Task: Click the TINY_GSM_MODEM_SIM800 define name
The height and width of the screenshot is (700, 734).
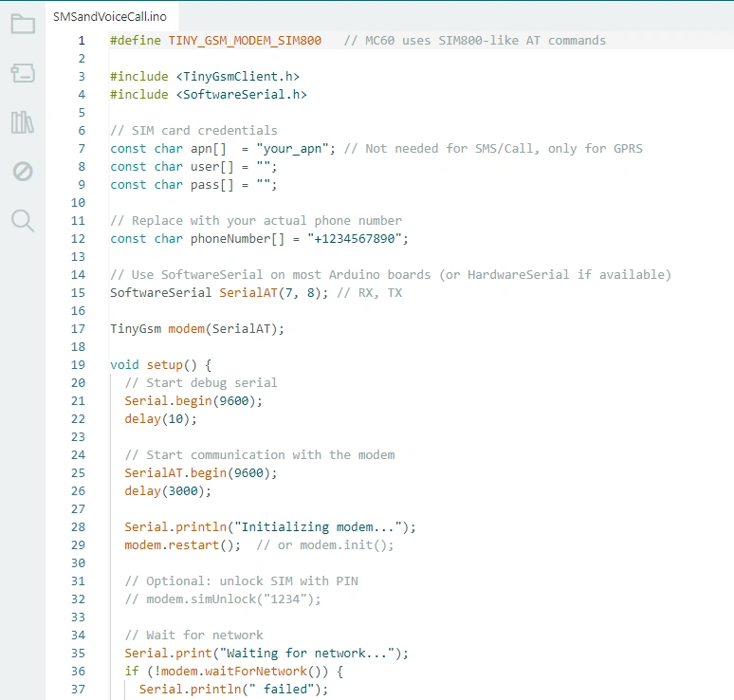Action: [245, 41]
